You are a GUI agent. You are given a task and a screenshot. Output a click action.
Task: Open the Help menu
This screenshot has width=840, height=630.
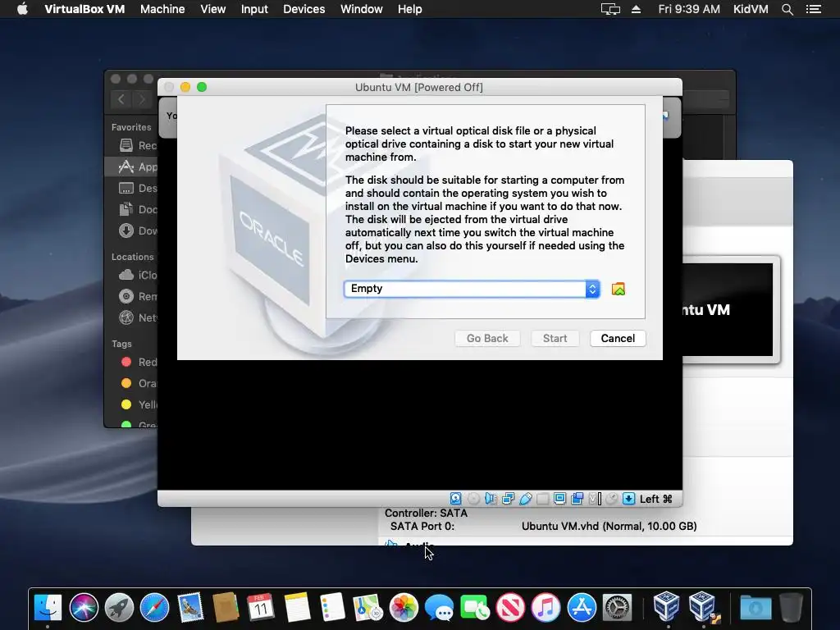click(410, 9)
